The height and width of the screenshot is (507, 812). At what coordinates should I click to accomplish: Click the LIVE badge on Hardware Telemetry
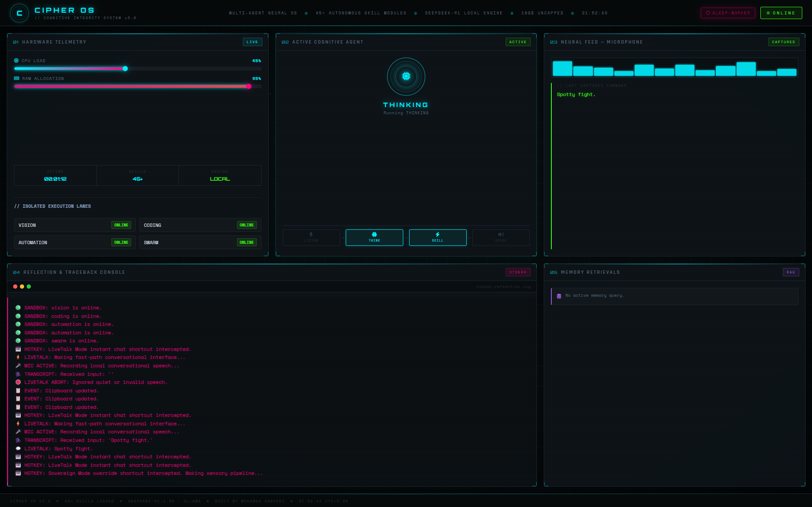[x=252, y=42]
